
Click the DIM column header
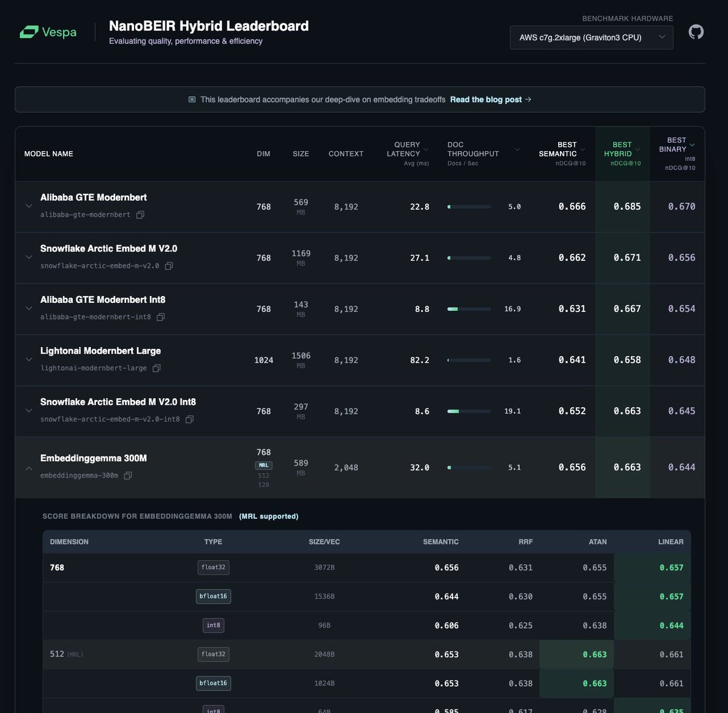[263, 154]
